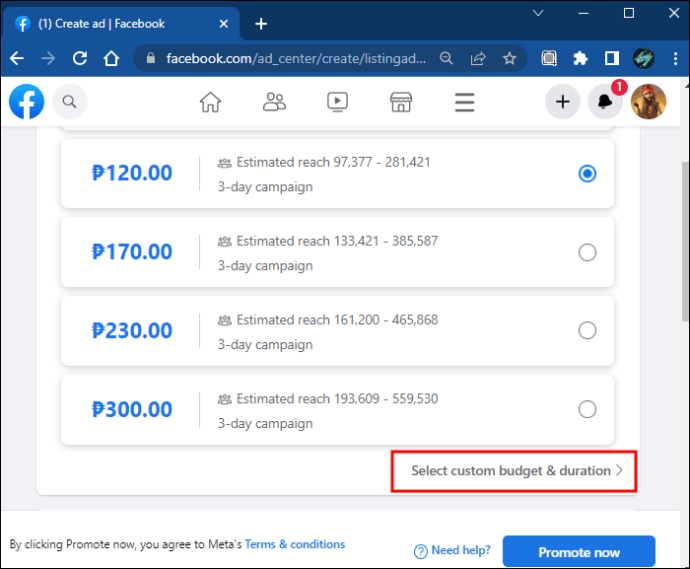Viewport: 690px width, 569px height.
Task: Click Estimated reach 133,421 - 385,587
Action: point(337,241)
